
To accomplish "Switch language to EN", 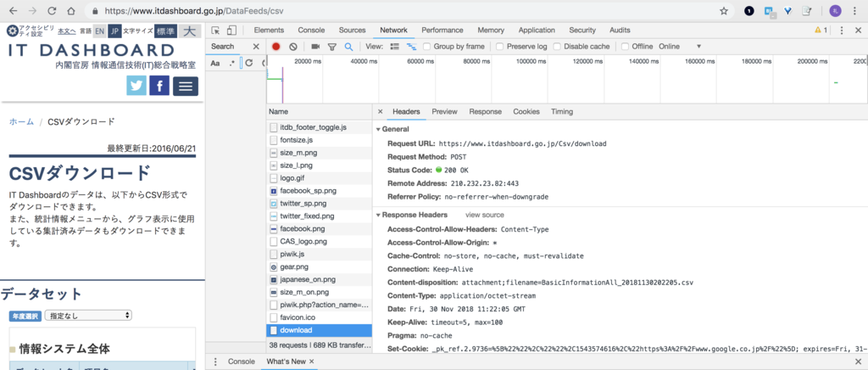I will 99,31.
